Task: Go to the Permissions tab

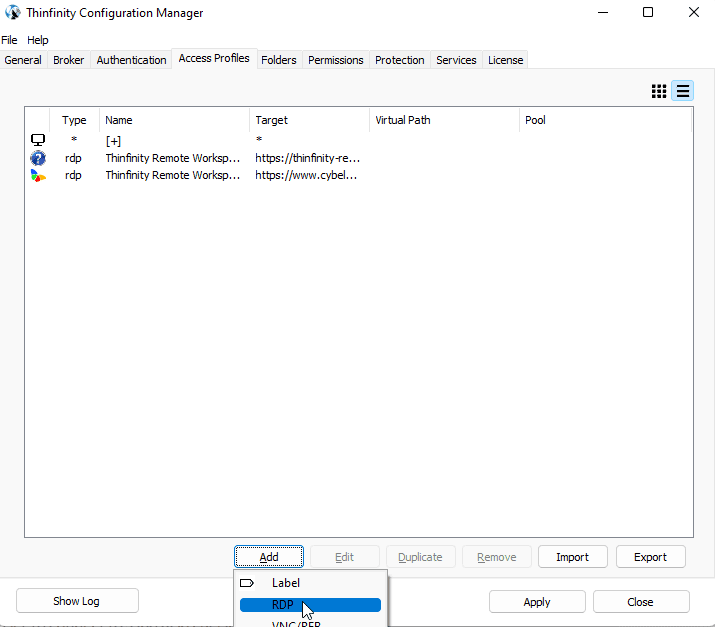Action: [335, 60]
